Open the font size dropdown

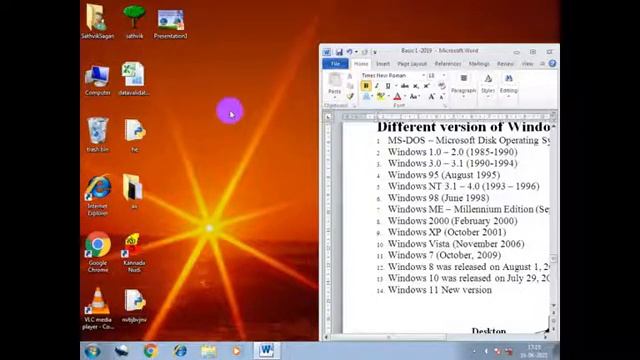coord(444,76)
